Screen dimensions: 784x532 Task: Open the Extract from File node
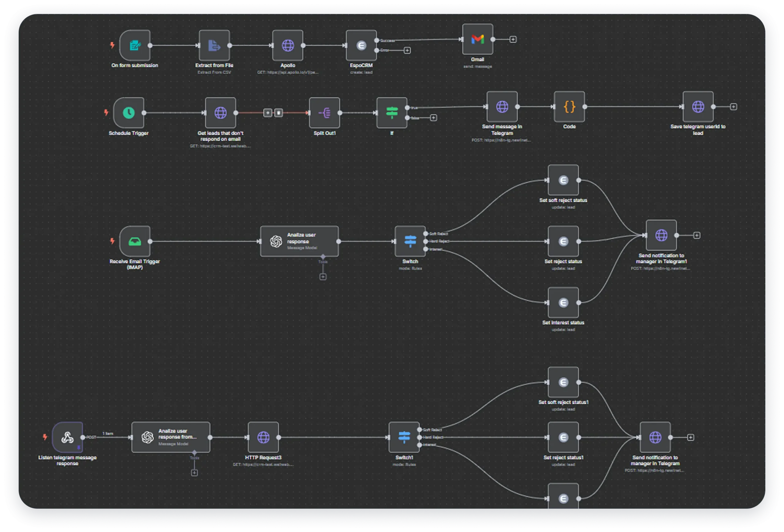pos(214,46)
